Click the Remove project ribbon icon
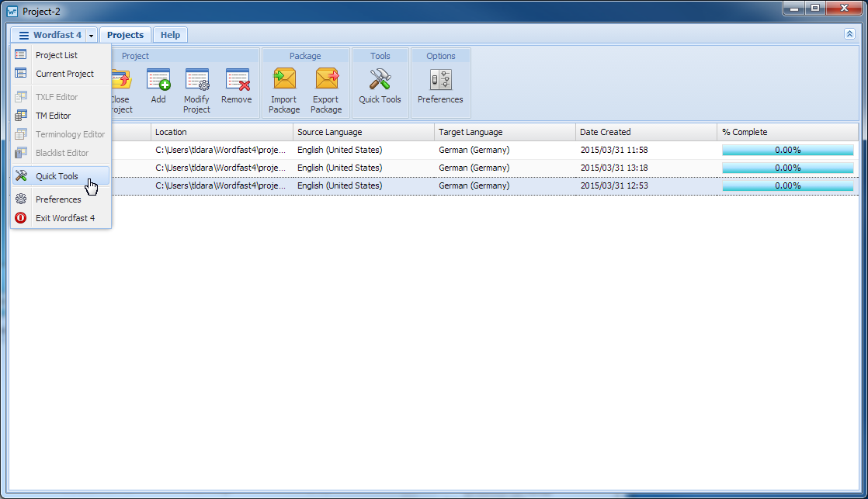Image resolution: width=868 pixels, height=499 pixels. click(x=237, y=80)
